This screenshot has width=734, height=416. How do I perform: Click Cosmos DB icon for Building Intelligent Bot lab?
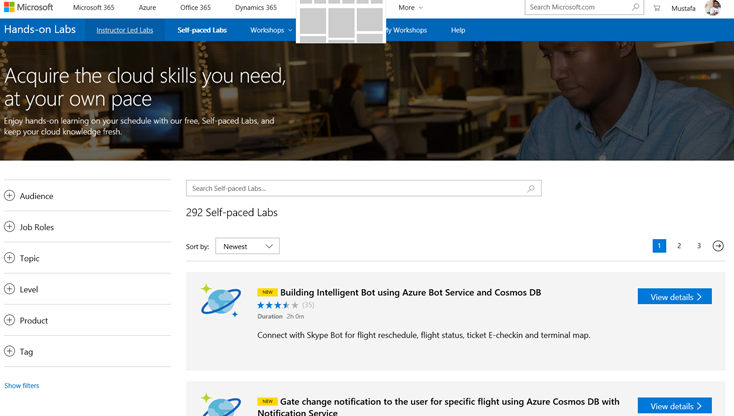tap(220, 300)
